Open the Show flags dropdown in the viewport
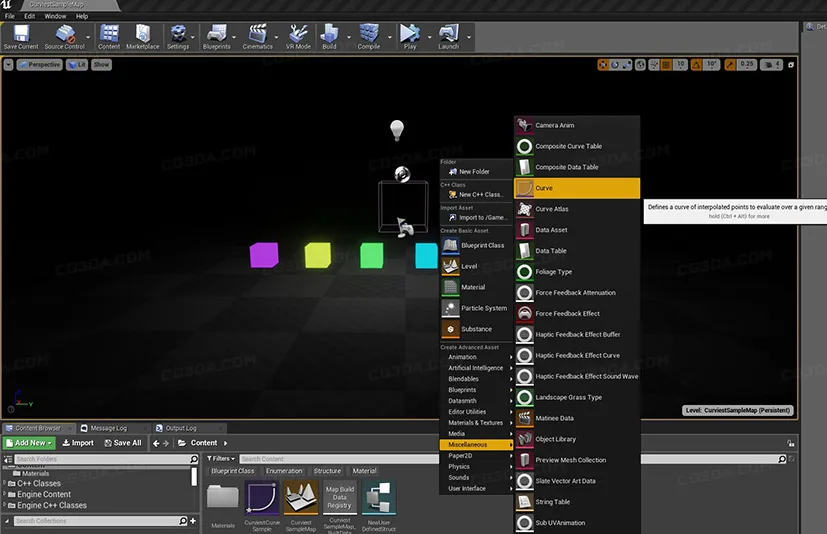 click(x=101, y=65)
